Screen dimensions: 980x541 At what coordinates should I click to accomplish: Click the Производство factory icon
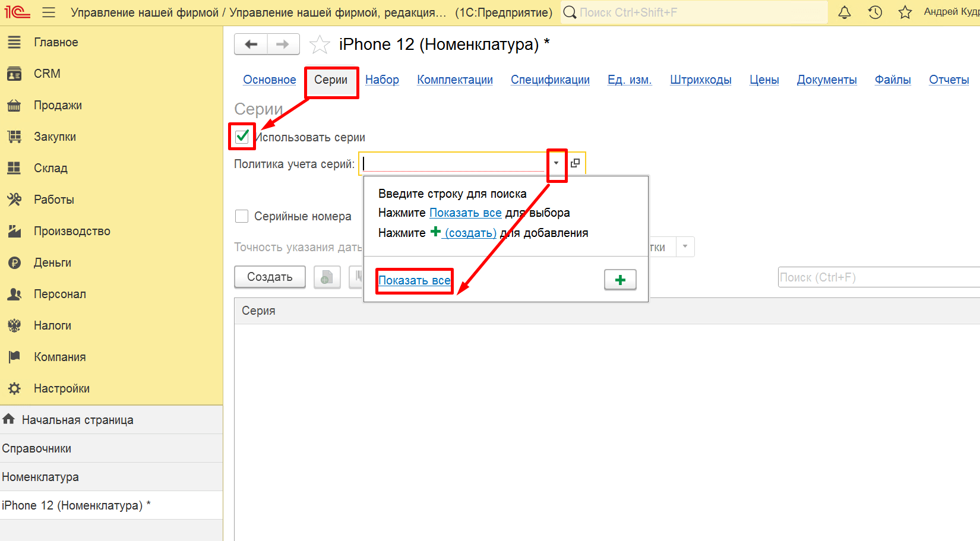click(x=14, y=231)
